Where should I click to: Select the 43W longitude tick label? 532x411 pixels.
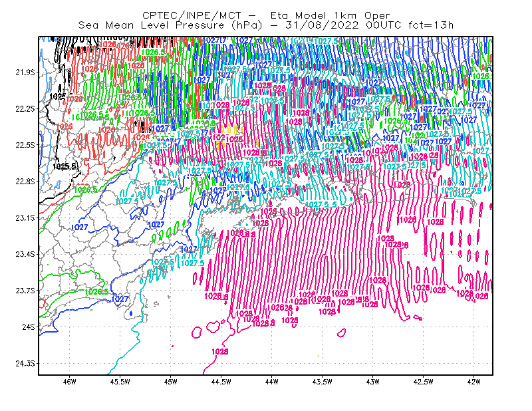[x=373, y=382]
